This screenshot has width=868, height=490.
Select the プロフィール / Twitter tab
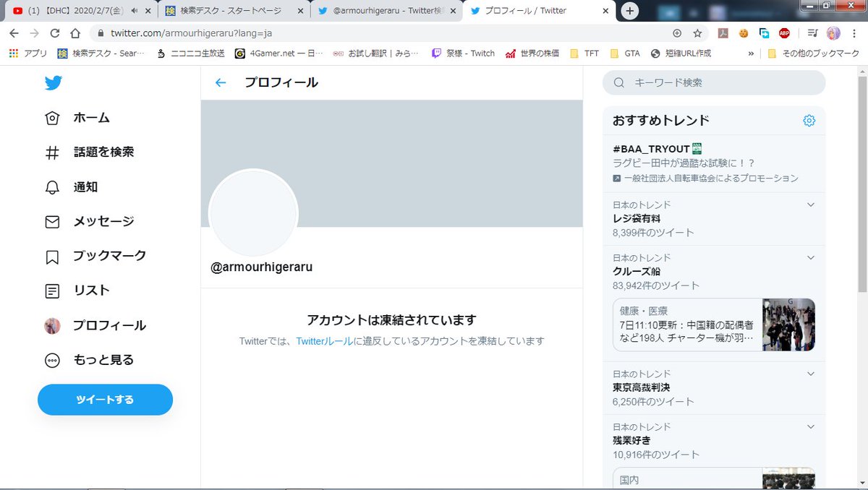click(539, 11)
